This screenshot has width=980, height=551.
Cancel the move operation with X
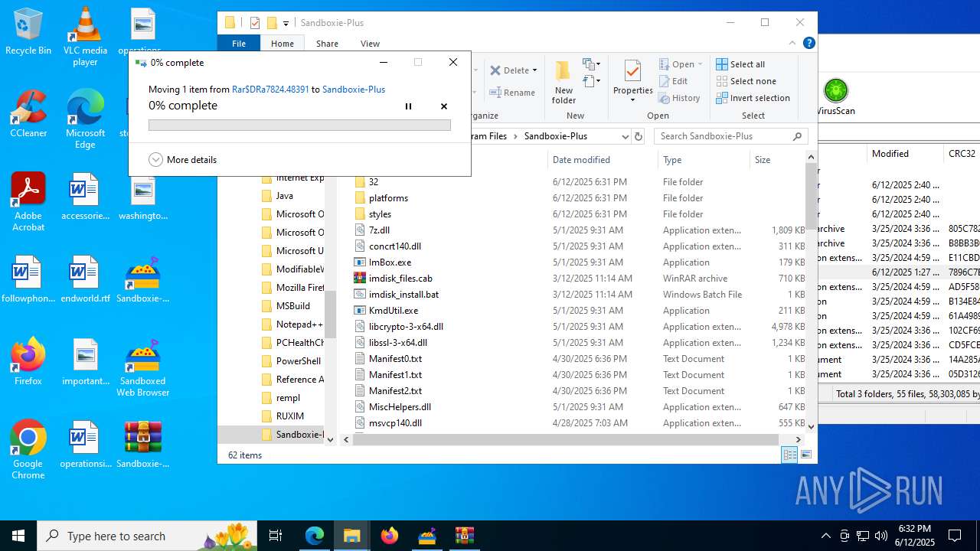(444, 106)
